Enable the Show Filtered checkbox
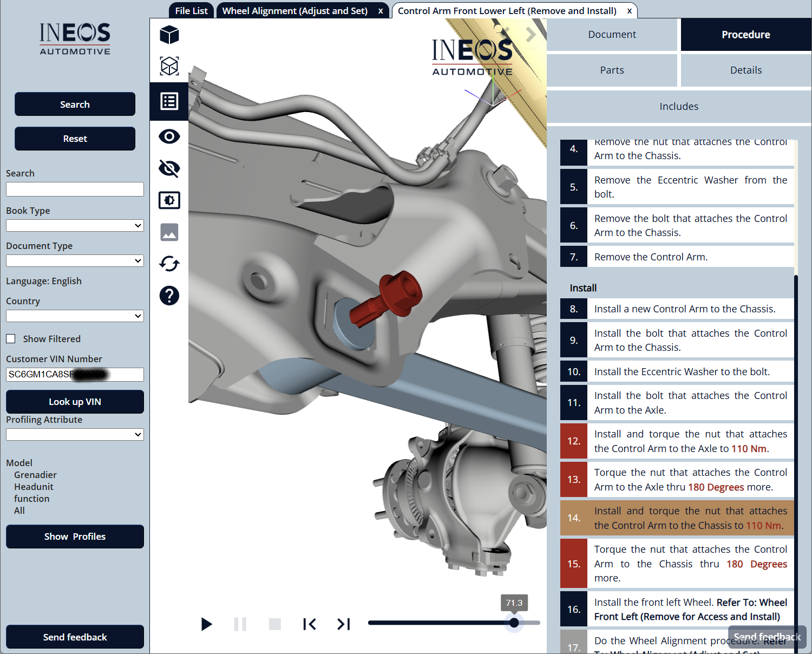 click(x=11, y=339)
